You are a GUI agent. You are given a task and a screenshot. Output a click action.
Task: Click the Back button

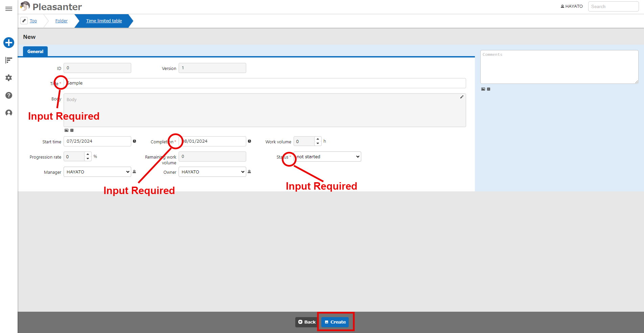point(307,322)
